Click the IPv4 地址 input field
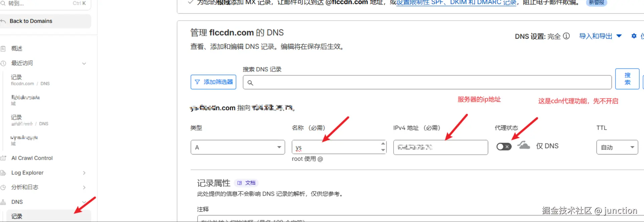 [x=441, y=147]
